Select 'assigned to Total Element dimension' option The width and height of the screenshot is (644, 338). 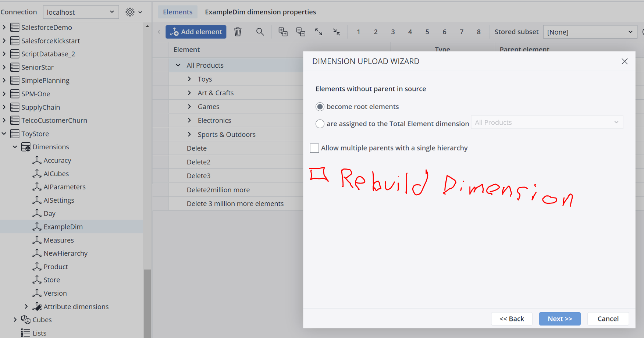320,124
